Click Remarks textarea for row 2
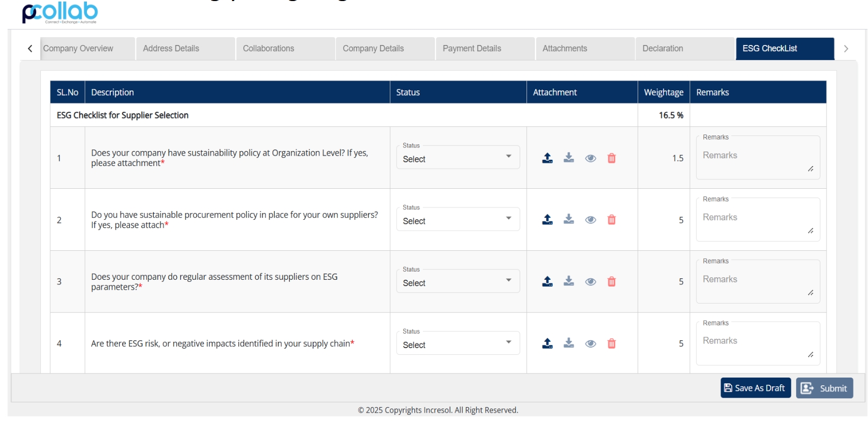The height and width of the screenshot is (421, 868). (x=758, y=220)
